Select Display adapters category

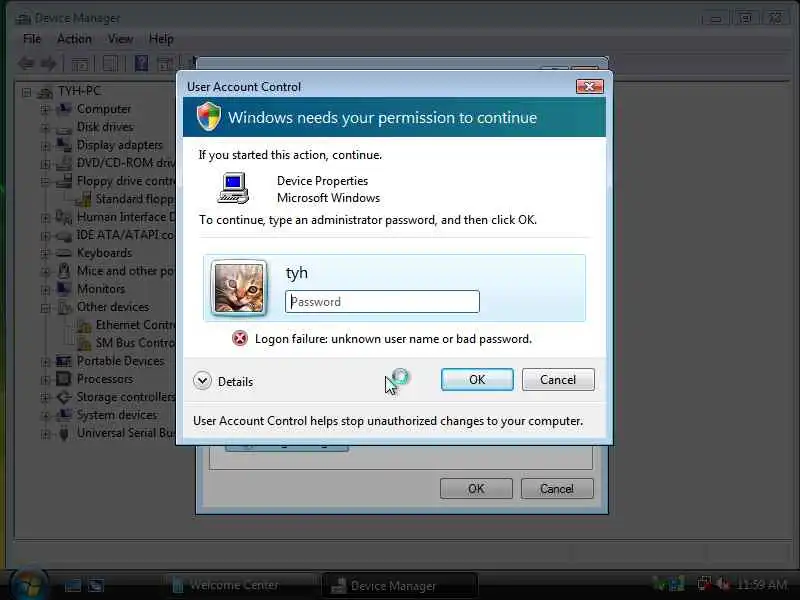click(x=120, y=145)
